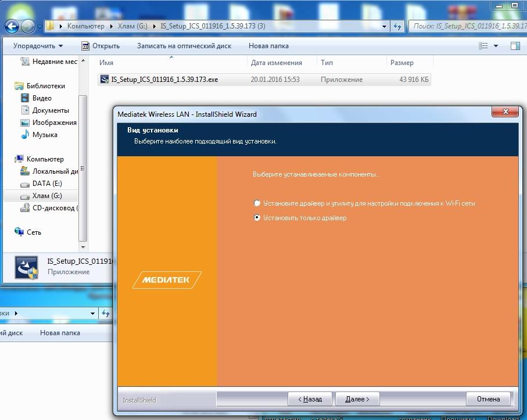Click Записать на оптический диск
The width and height of the screenshot is (527, 420).
click(x=184, y=46)
